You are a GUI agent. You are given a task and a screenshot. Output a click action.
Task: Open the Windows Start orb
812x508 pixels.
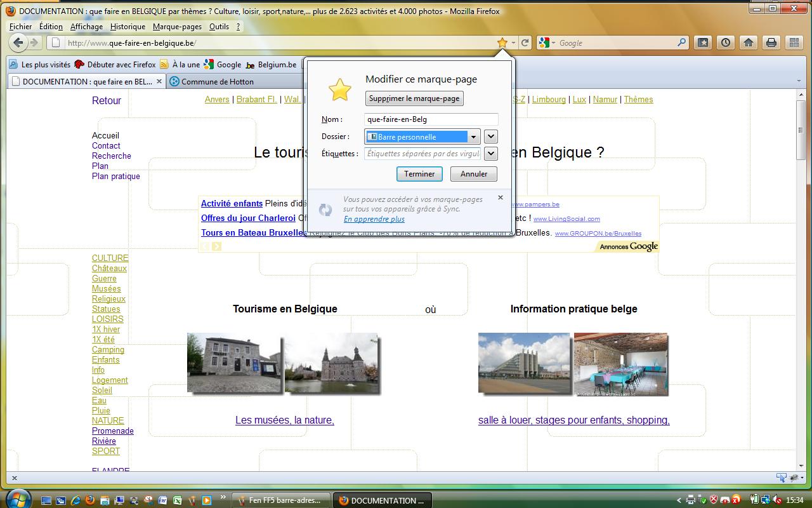tap(17, 498)
